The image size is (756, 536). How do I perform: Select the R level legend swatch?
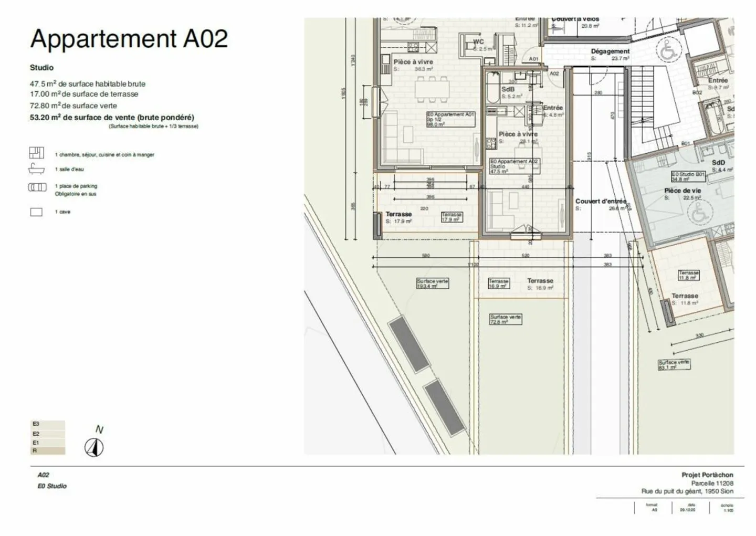(48, 450)
